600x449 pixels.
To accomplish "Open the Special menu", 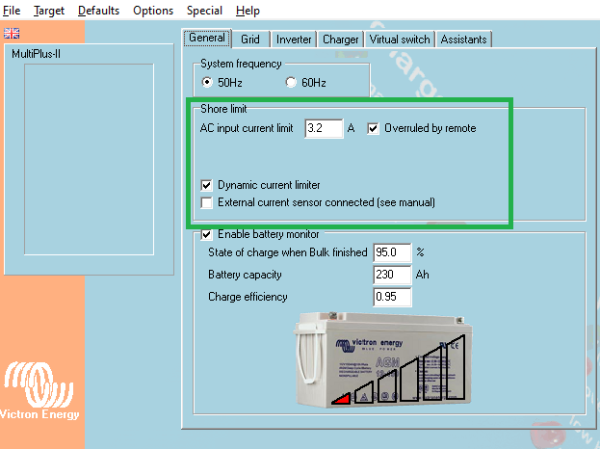I will coord(204,10).
